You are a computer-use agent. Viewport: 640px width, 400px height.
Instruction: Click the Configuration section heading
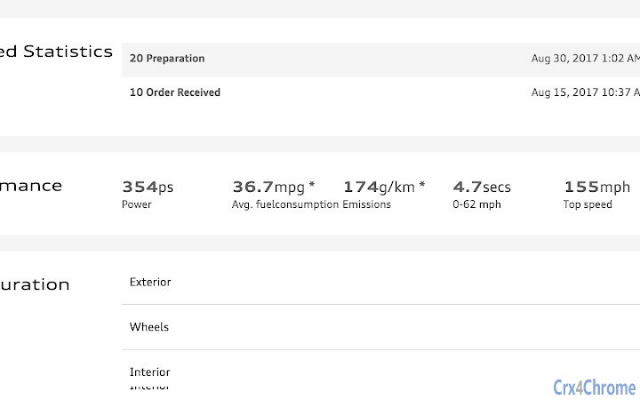(x=34, y=284)
